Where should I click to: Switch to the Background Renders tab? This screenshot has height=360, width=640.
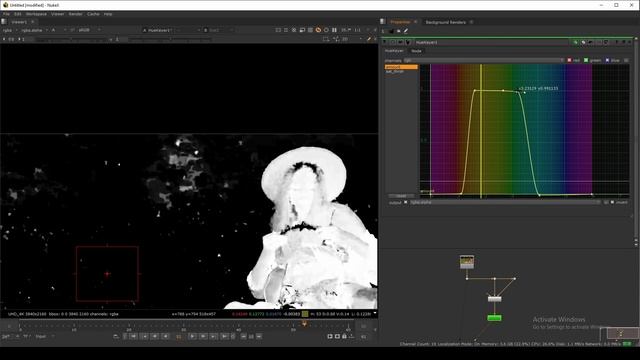pos(445,22)
